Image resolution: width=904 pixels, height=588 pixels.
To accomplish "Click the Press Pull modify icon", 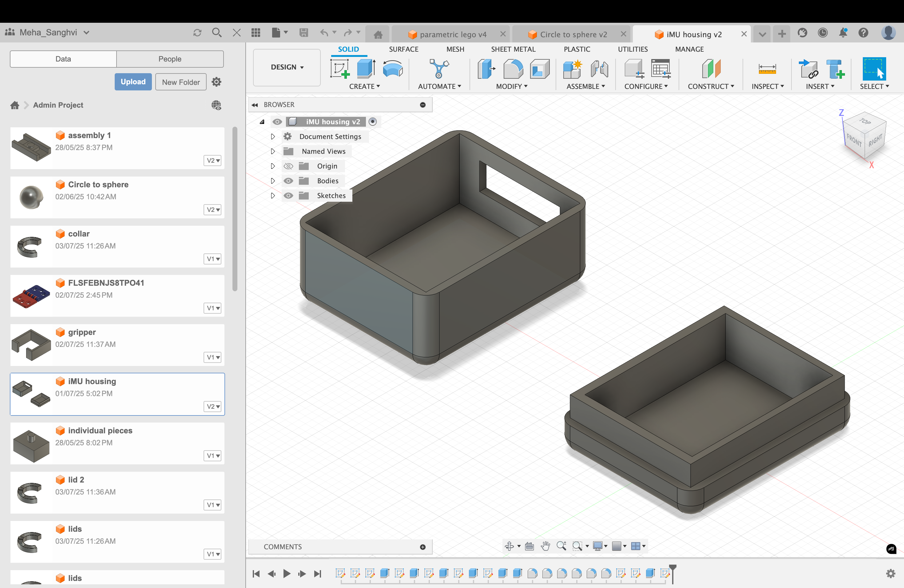I will click(486, 69).
